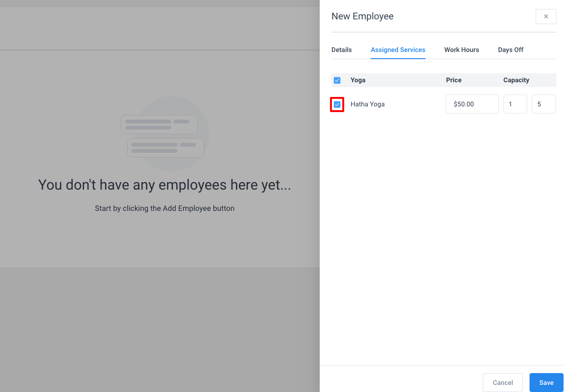Click the Price column header

click(x=454, y=80)
